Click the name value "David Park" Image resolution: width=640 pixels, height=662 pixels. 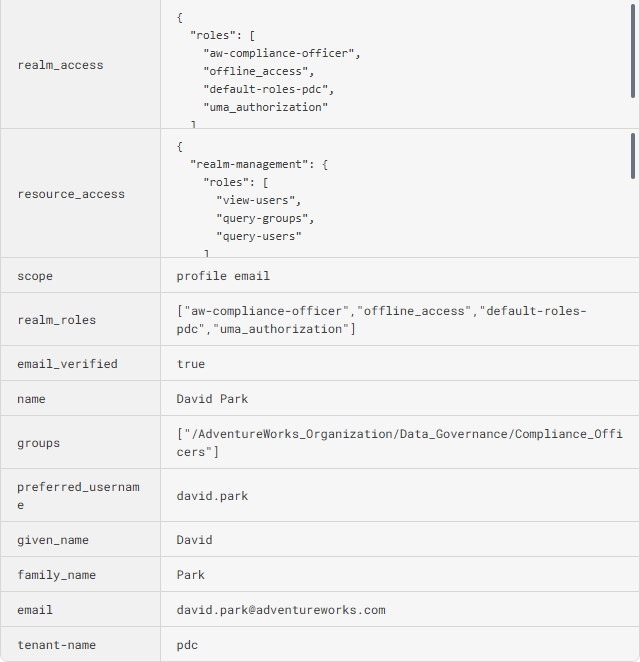pyautogui.click(x=212, y=399)
